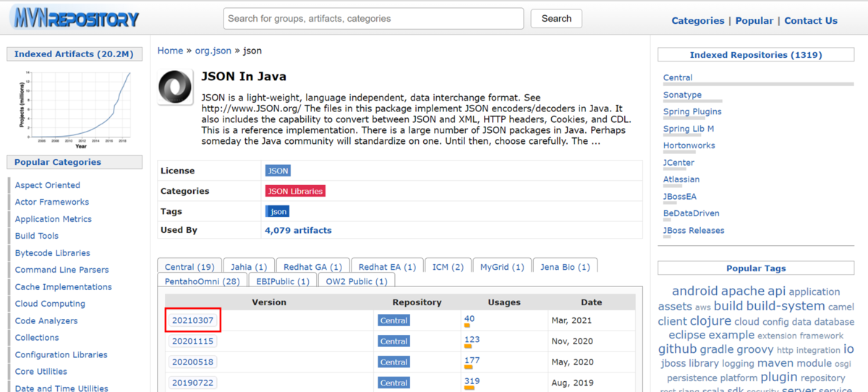
Task: Click the red JSON Libraries category badge
Action: (295, 191)
